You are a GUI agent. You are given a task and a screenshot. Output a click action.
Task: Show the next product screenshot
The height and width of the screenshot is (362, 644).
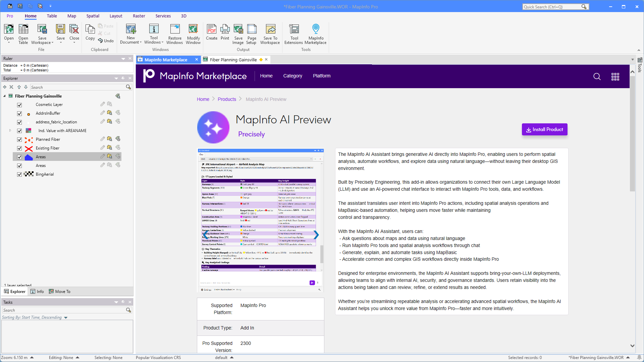click(x=316, y=235)
